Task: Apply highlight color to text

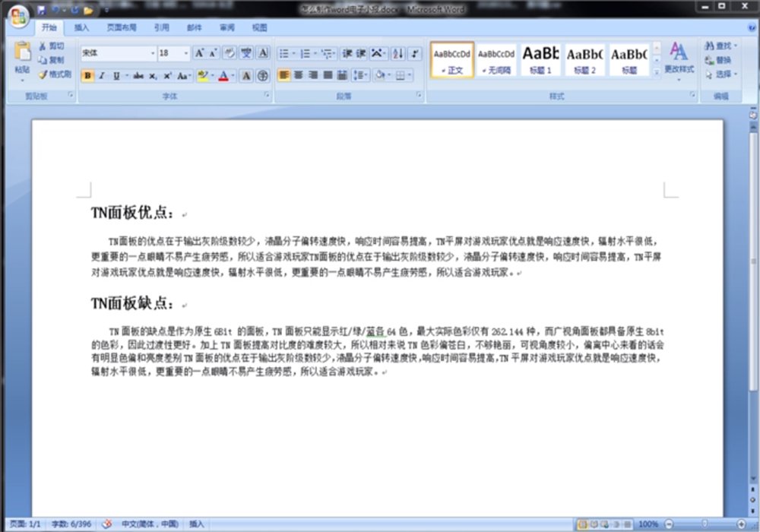Action: click(203, 76)
